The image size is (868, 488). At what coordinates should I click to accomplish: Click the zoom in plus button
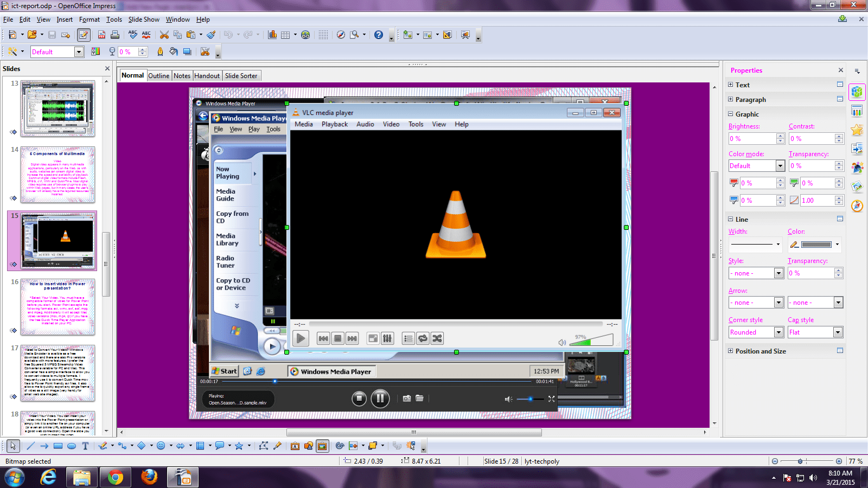(x=839, y=461)
